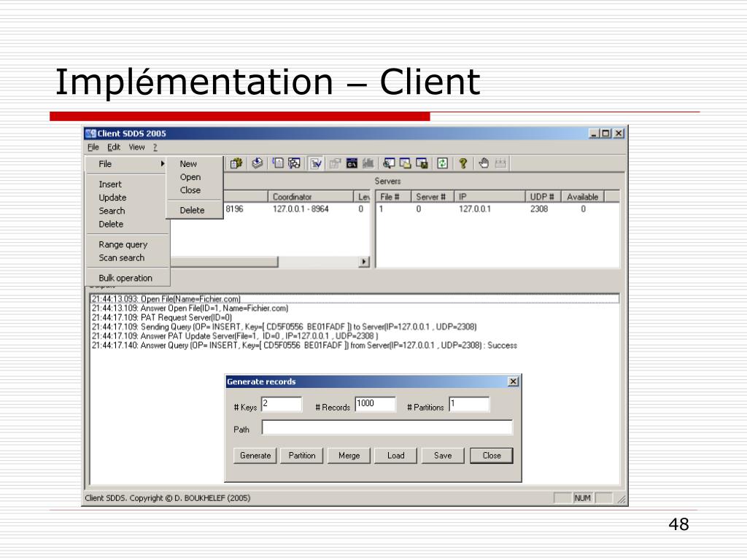Choose Search from the menu
Screen dimensions: 747x560
112,211
